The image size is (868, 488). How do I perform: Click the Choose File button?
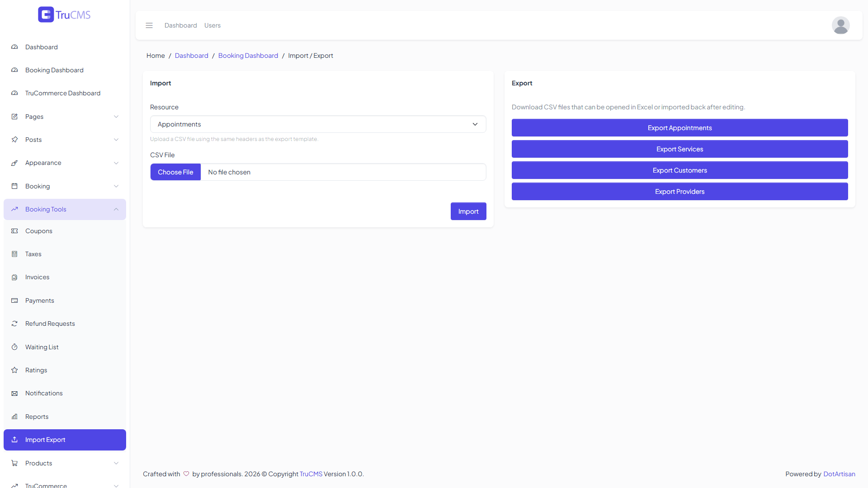click(175, 172)
